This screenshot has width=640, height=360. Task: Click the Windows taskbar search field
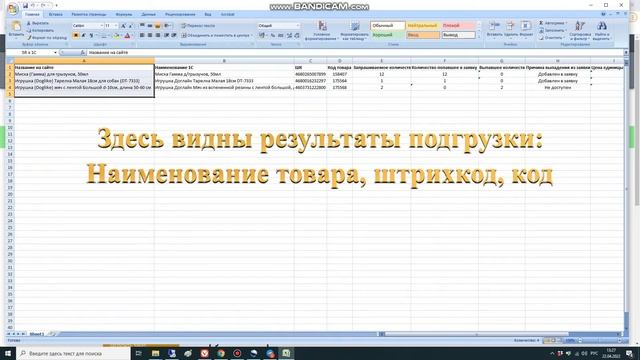pos(74,353)
